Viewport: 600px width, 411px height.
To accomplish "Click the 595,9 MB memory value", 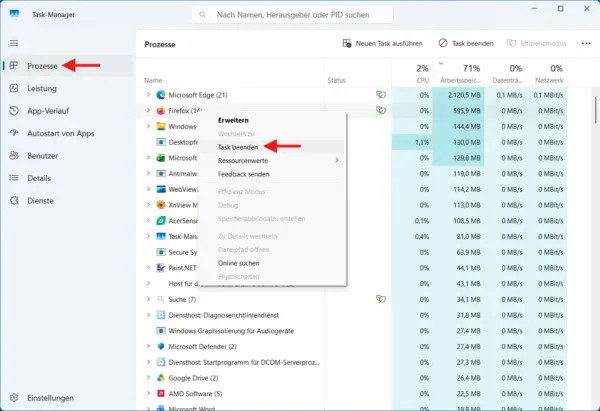I will [467, 111].
